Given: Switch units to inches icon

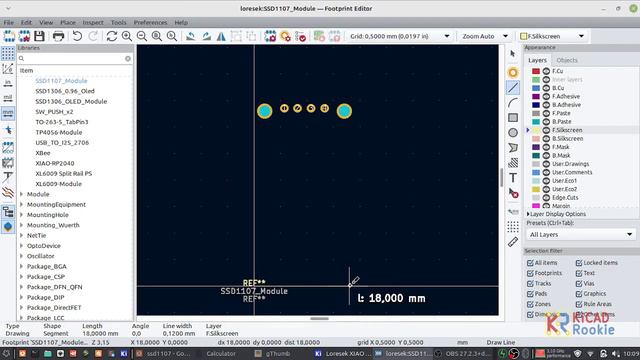Looking at the screenshot, I should click(x=8, y=84).
